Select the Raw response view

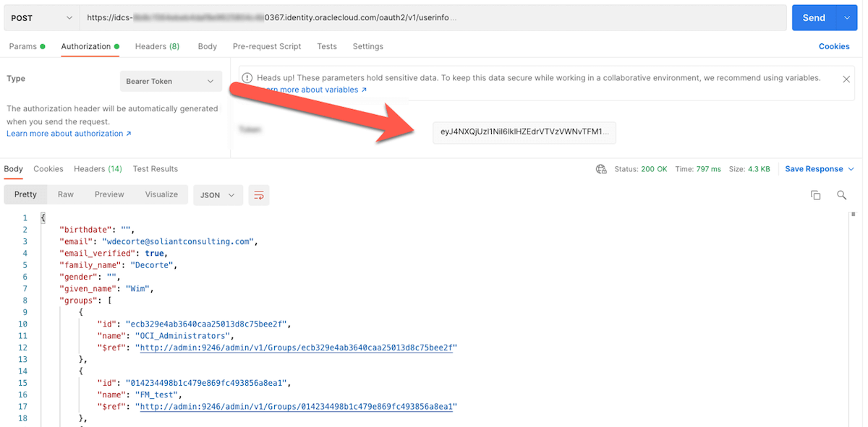tap(66, 194)
